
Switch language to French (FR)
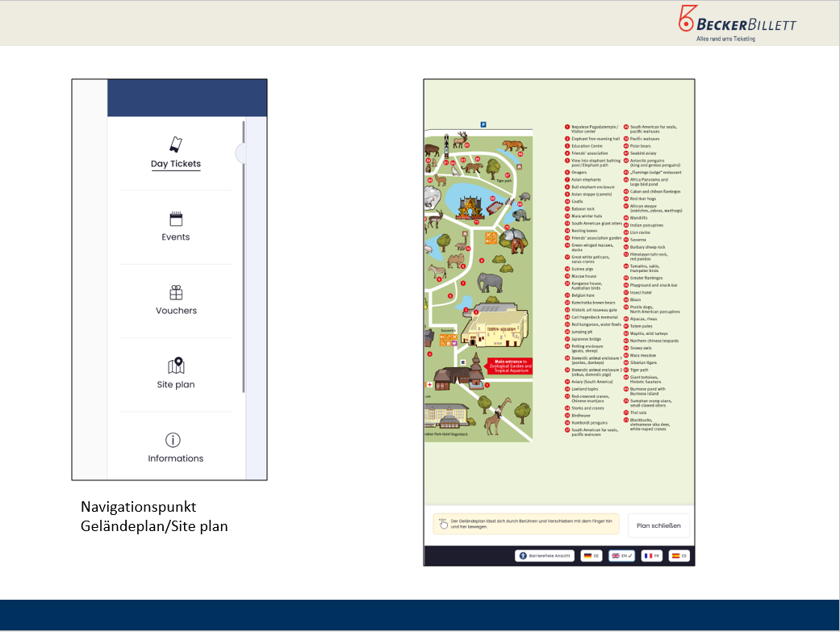point(651,556)
